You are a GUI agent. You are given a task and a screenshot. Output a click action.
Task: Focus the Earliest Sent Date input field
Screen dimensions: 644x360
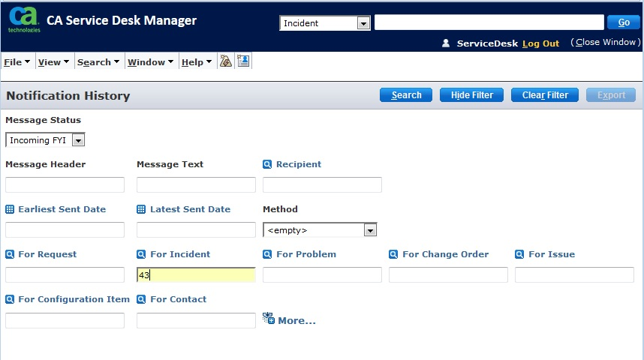pyautogui.click(x=65, y=229)
